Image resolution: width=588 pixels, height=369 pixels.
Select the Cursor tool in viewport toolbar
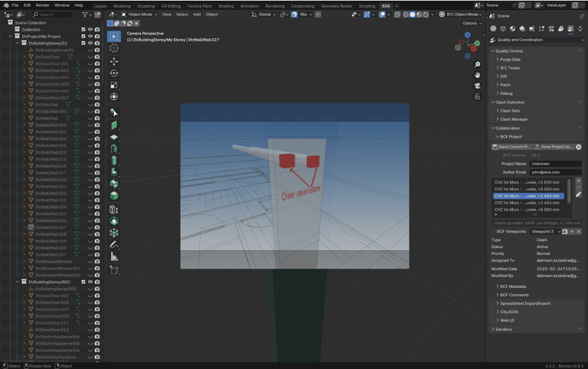pyautogui.click(x=114, y=48)
